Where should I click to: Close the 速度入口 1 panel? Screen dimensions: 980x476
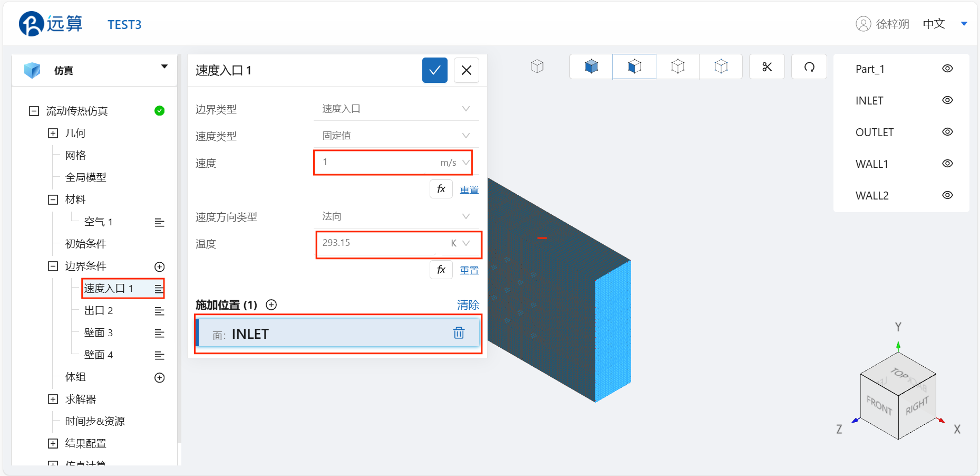[466, 70]
